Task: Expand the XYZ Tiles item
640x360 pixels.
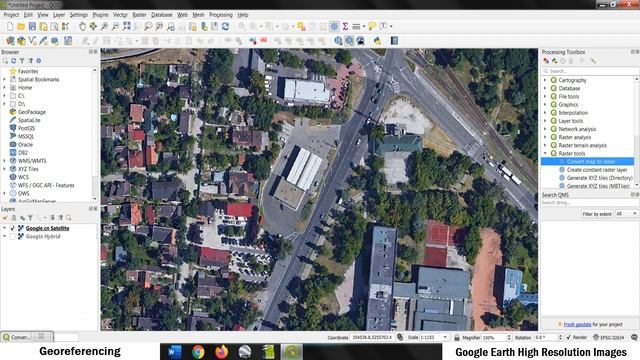Action: 4,169
